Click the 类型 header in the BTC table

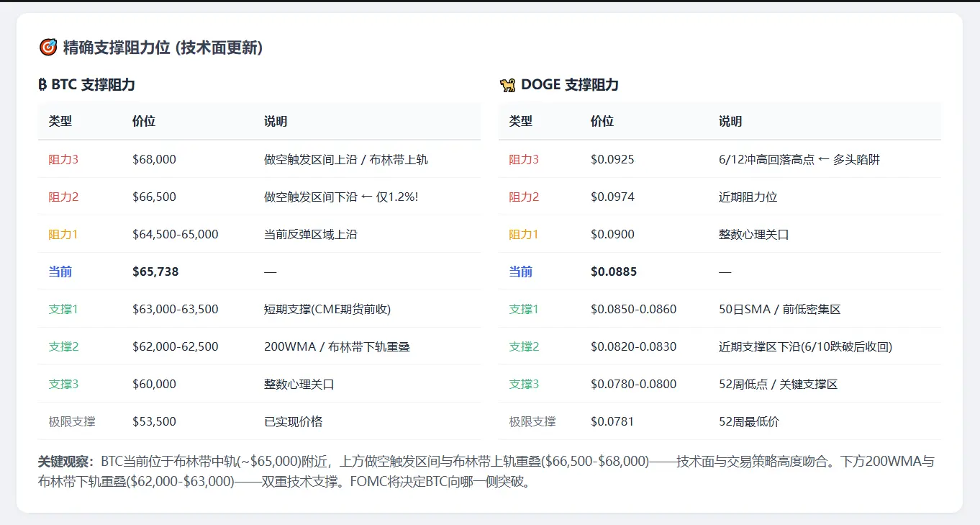pyautogui.click(x=60, y=121)
